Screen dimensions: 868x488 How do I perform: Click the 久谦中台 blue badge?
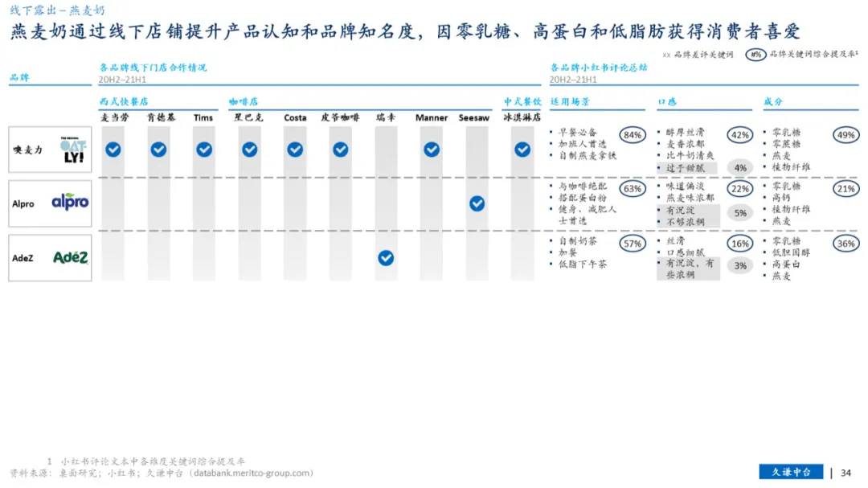(791, 472)
